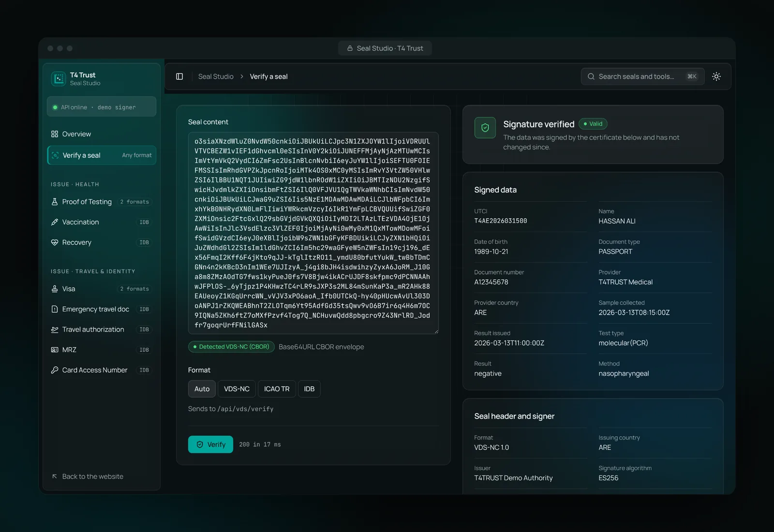Click the Back to the website arrow icon
Viewport: 774px width, 532px height.
pos(55,476)
